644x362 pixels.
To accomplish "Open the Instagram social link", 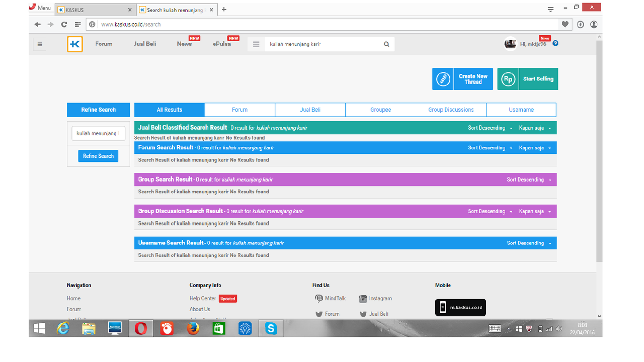I will [x=375, y=298].
